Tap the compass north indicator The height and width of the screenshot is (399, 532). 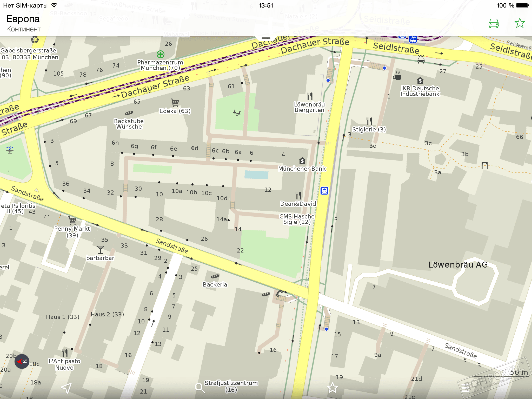pos(22,361)
